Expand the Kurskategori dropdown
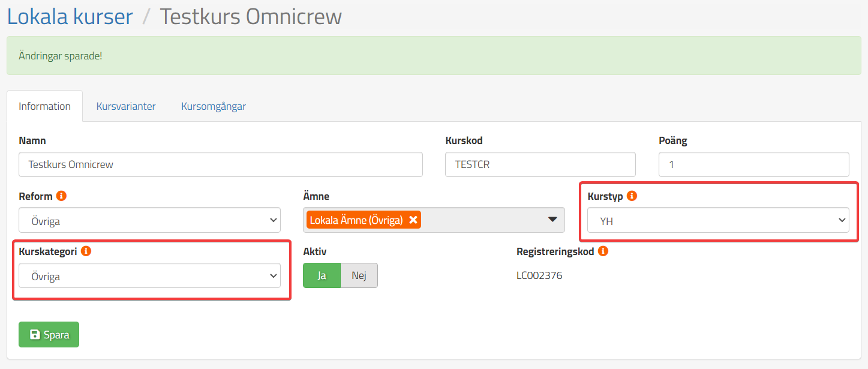Viewport: 868px width, 369px height. pos(149,276)
